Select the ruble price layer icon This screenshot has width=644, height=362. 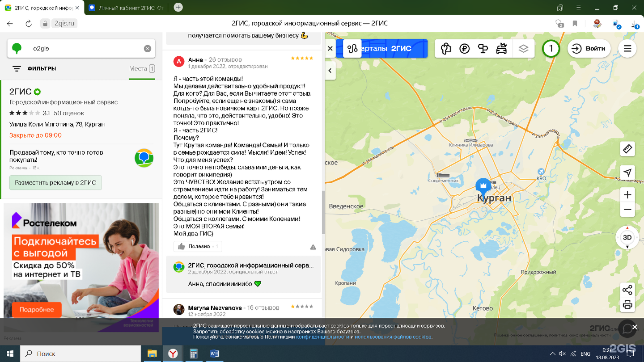tap(465, 49)
